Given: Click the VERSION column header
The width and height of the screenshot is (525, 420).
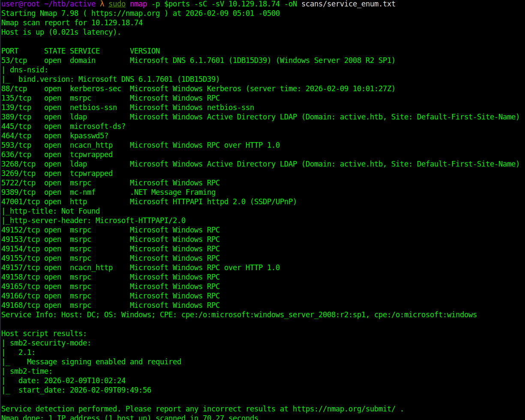Looking at the screenshot, I should click(x=145, y=51).
